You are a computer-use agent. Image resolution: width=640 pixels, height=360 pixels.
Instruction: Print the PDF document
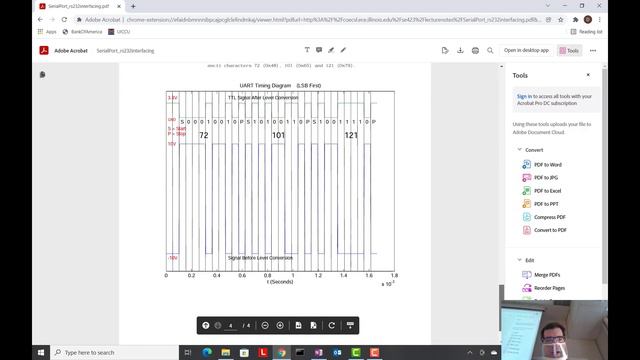[475, 50]
